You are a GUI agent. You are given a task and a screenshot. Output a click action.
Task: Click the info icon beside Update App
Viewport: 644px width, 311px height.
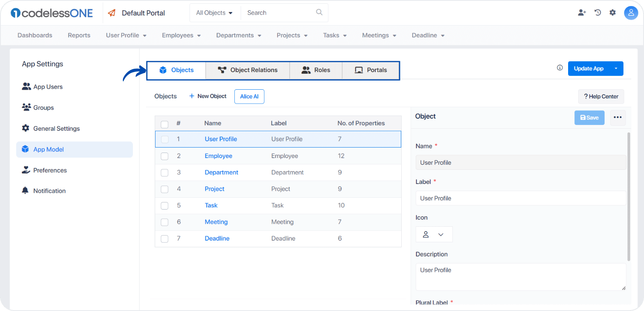(560, 68)
